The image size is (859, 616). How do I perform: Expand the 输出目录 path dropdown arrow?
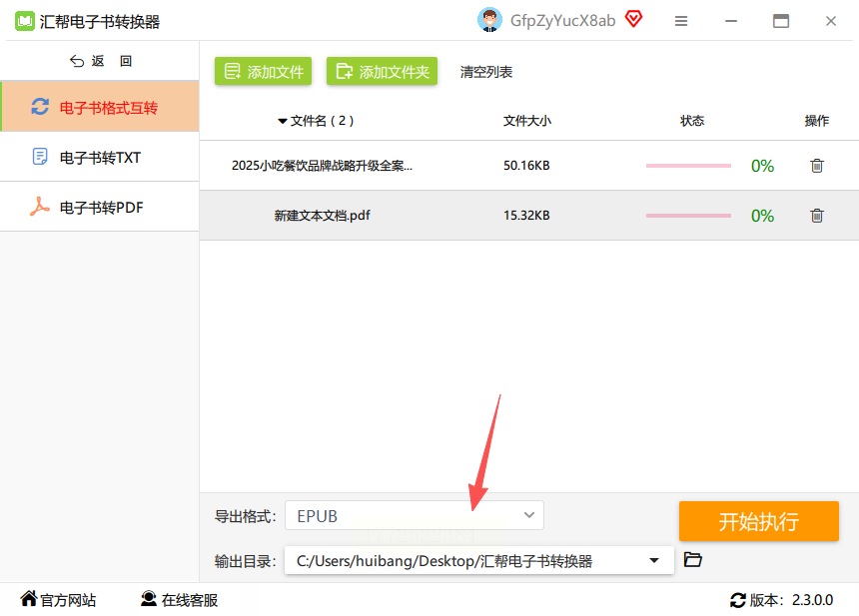coord(653,560)
